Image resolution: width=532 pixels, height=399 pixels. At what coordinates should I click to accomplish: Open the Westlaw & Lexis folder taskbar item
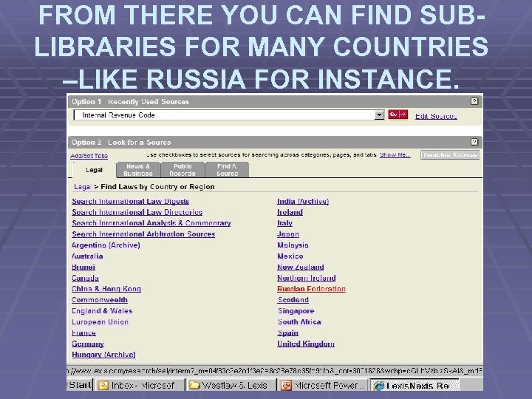(231, 385)
